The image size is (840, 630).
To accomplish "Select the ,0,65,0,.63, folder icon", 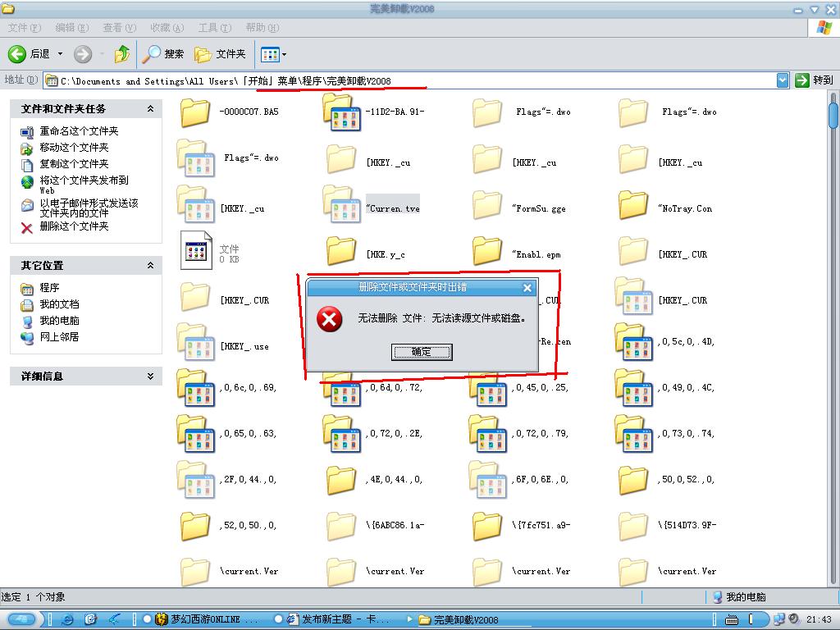I will (x=195, y=434).
